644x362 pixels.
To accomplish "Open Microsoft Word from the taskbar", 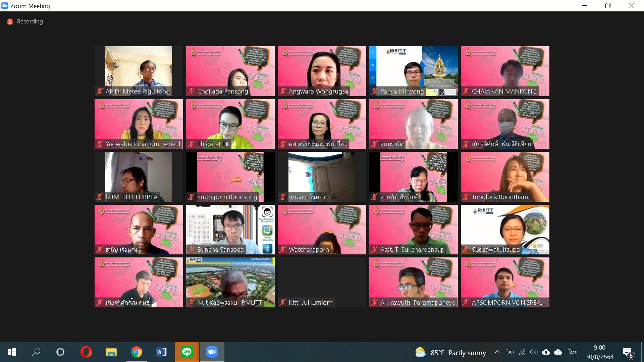I will (x=162, y=352).
